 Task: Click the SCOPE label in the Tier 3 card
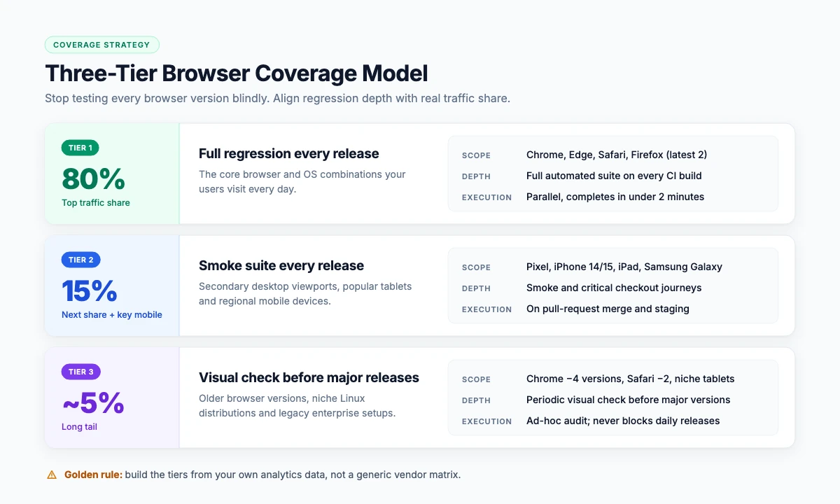tap(476, 379)
